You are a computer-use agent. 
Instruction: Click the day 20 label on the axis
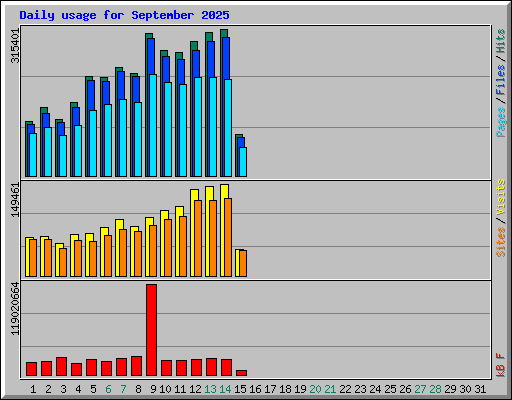tap(315, 389)
